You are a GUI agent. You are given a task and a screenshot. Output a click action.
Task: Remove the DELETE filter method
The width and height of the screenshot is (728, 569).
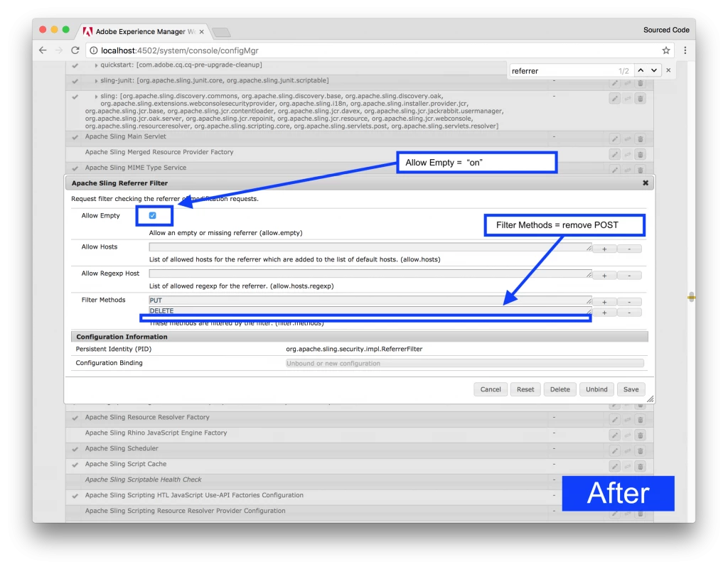point(629,313)
